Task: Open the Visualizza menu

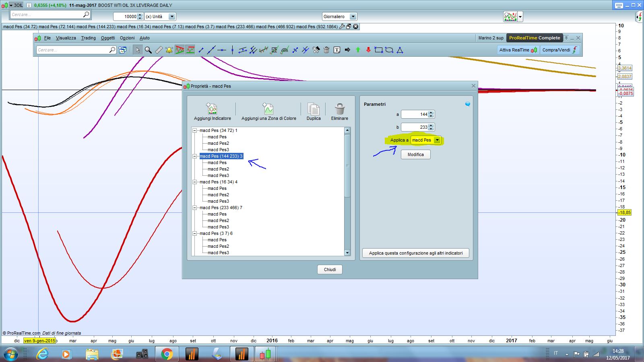Action: [66, 38]
